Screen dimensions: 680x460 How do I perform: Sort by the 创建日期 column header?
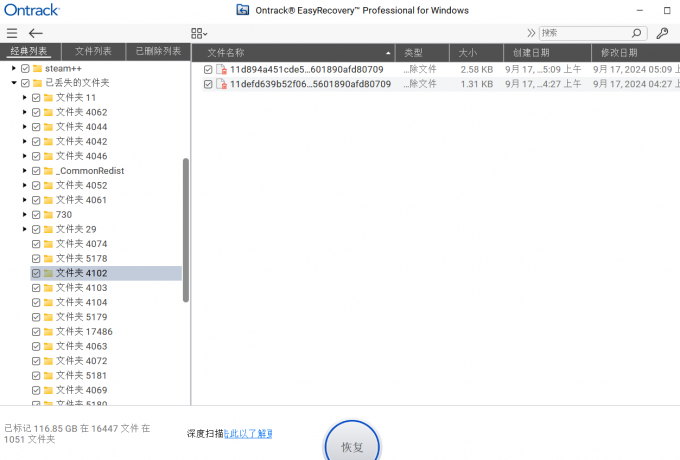tap(547, 53)
